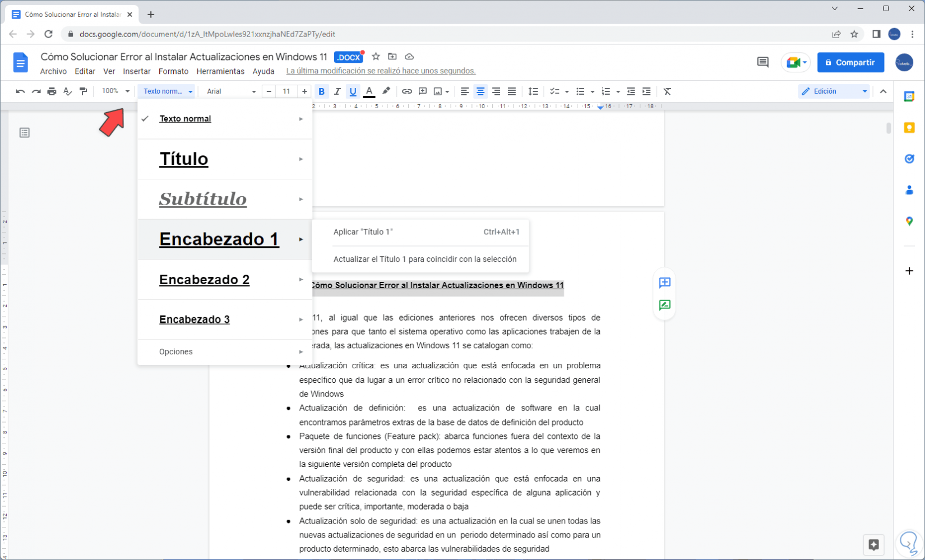The width and height of the screenshot is (925, 560).
Task: Show the document outline icon
Action: 24,133
